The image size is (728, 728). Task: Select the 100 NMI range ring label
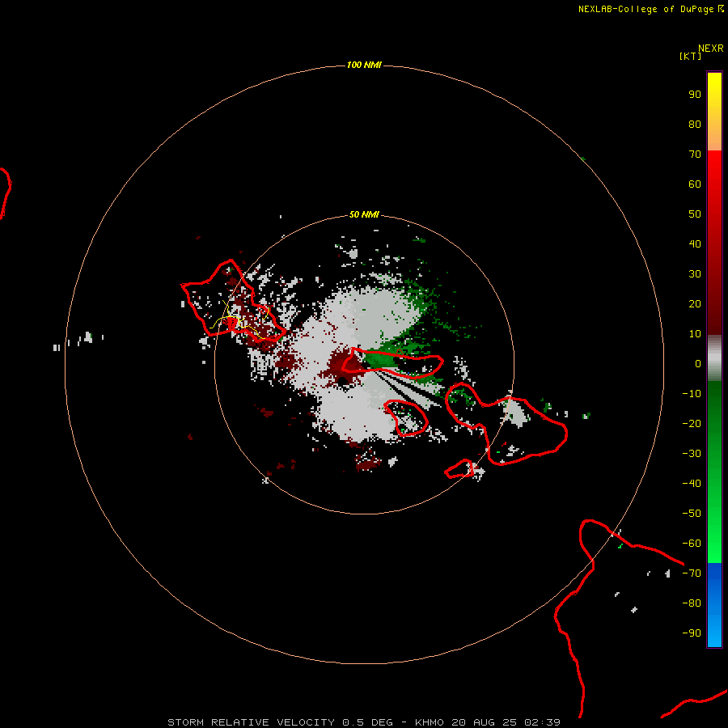pyautogui.click(x=364, y=65)
